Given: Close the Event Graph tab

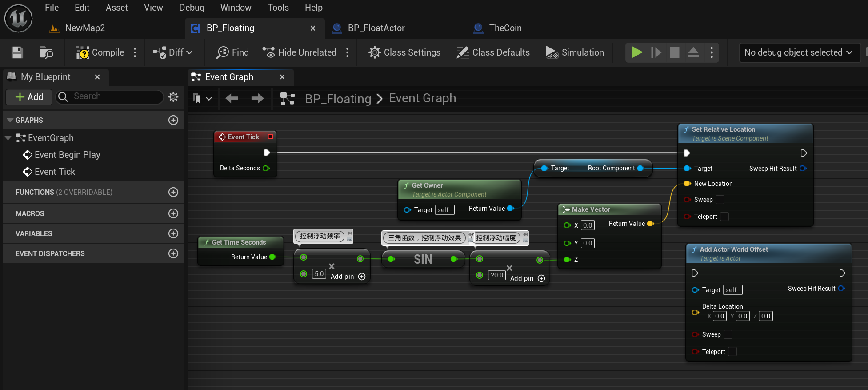Looking at the screenshot, I should point(282,77).
